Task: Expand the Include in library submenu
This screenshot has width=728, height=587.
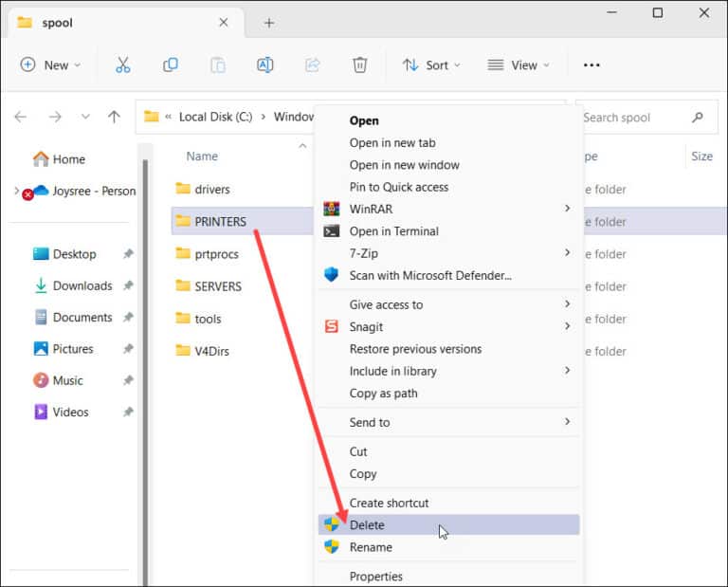Action: (567, 370)
